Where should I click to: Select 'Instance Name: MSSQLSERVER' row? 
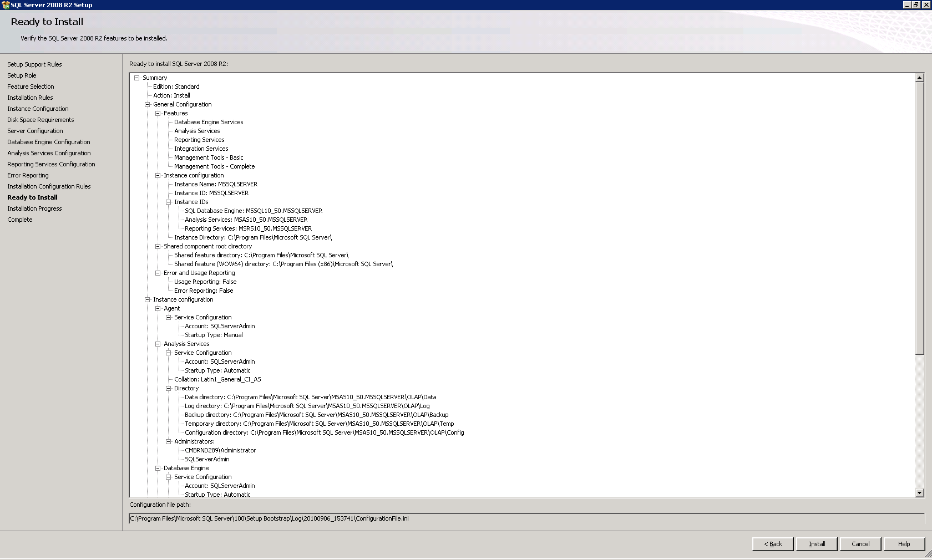tap(216, 184)
